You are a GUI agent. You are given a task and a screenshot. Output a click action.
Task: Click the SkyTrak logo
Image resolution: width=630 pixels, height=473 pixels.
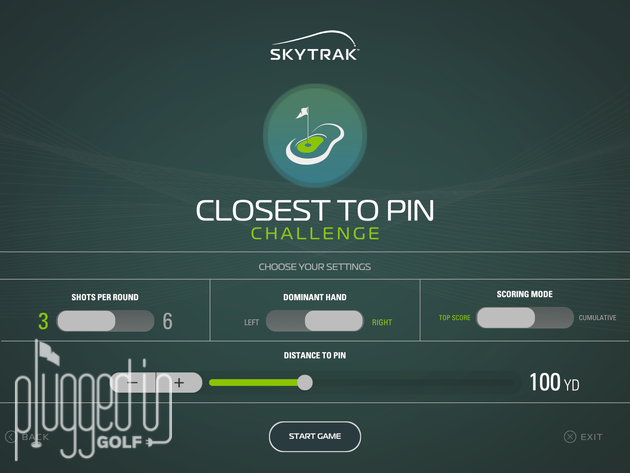tap(315, 45)
